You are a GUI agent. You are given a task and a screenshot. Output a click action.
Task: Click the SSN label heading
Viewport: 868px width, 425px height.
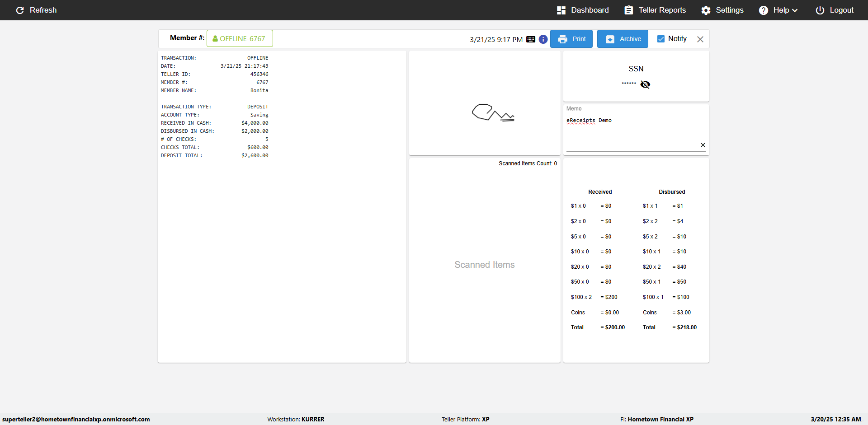636,69
